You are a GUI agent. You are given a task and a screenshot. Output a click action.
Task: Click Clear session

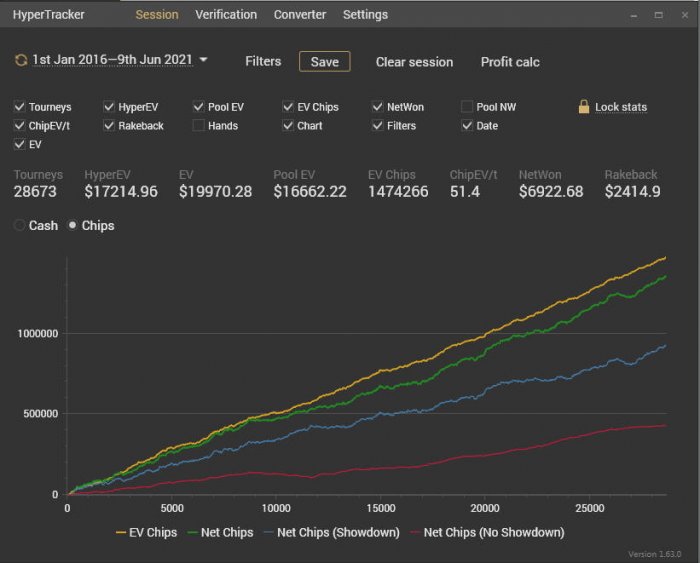point(414,62)
